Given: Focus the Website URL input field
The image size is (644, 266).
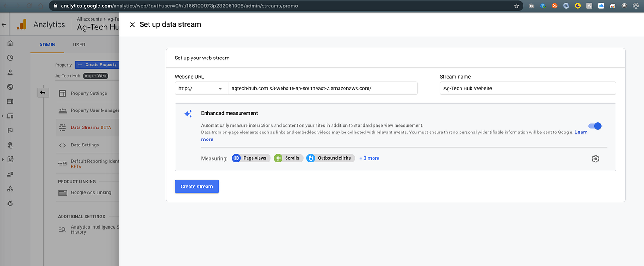Looking at the screenshot, I should 322,88.
